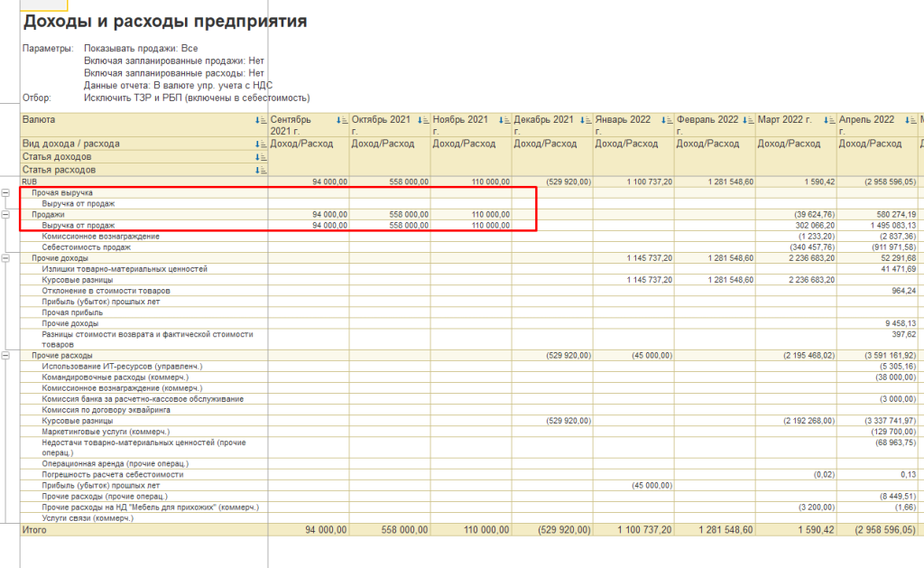The image size is (924, 568).
Task: Select Недостачи товарно-материальных ценностей row
Action: (x=143, y=448)
